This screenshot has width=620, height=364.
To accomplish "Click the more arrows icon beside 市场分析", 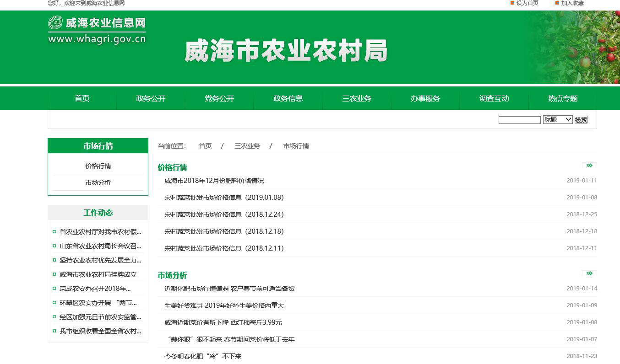I will pos(589,273).
